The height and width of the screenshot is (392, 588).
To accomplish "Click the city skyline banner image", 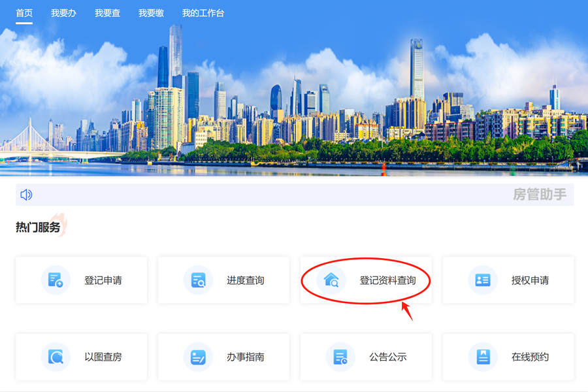I will click(x=294, y=105).
